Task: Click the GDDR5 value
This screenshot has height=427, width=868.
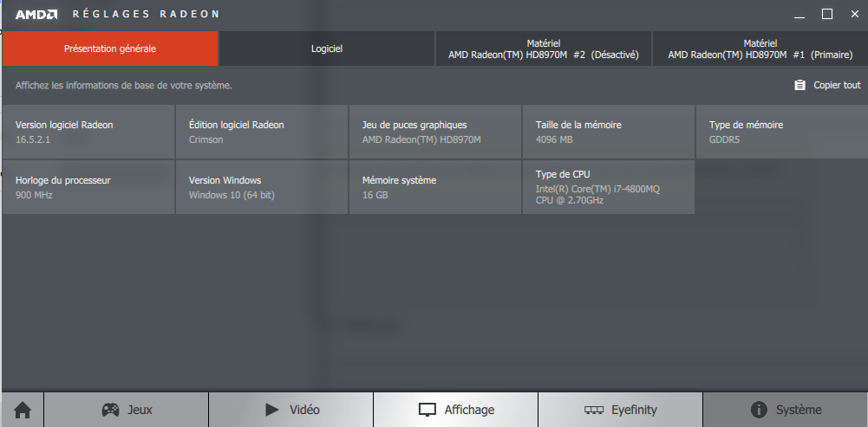Action: [x=724, y=140]
